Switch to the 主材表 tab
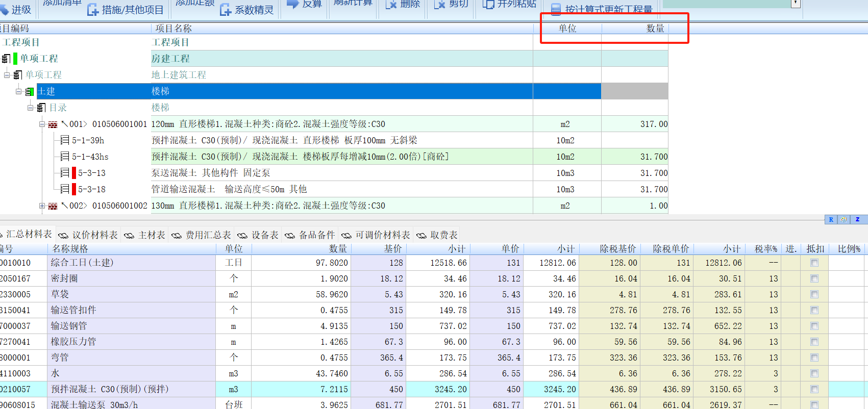Screen dimensions: 868x409 click(145, 235)
